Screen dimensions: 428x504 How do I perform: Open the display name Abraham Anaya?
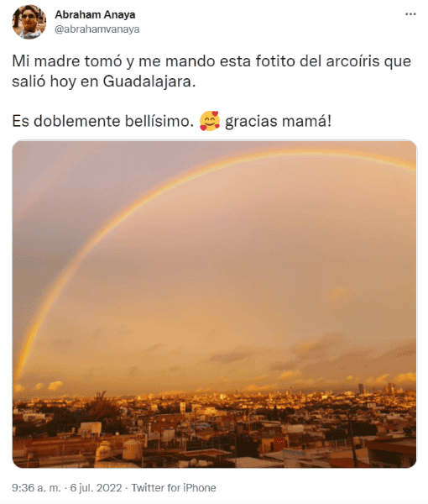tap(95, 14)
